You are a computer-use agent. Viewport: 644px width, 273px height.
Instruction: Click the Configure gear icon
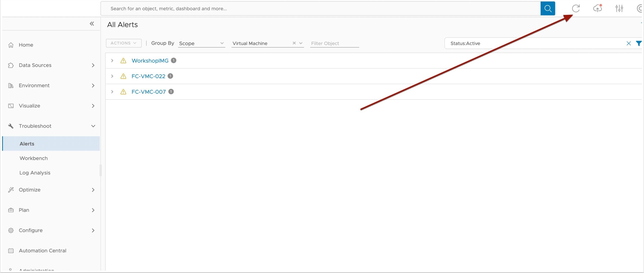click(x=11, y=230)
